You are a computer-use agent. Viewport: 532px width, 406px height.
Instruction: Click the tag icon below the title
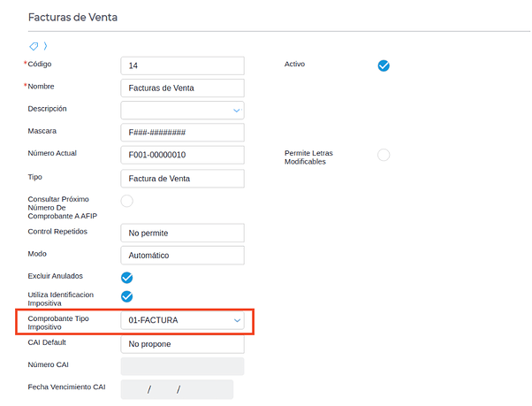(x=34, y=45)
